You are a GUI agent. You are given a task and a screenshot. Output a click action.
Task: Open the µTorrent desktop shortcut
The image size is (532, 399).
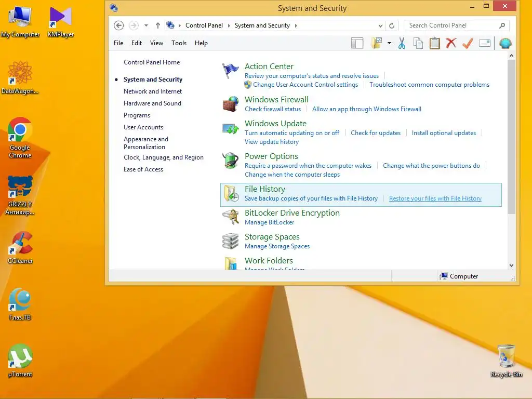point(20,361)
